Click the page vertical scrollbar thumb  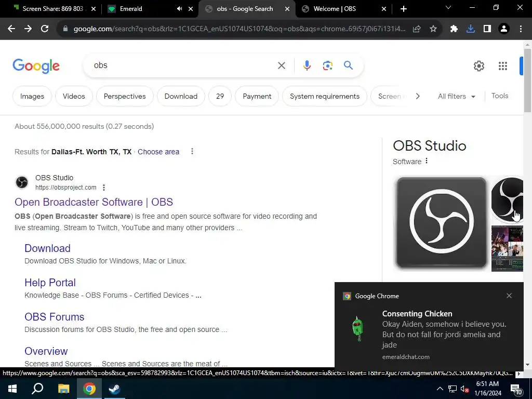tap(527, 80)
